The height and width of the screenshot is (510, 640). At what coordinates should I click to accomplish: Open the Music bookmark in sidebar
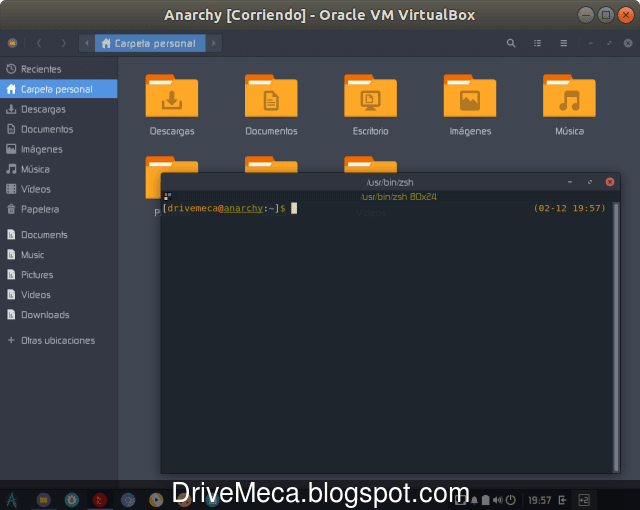tap(59, 255)
